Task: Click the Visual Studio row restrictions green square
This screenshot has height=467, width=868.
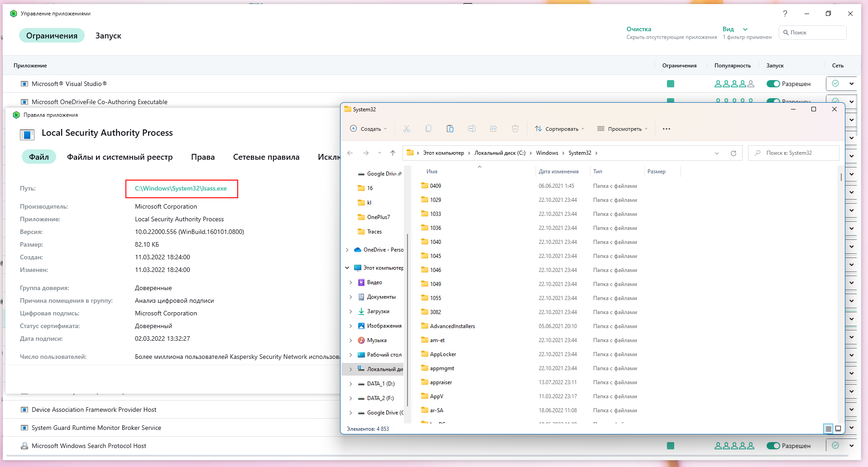Action: [671, 84]
